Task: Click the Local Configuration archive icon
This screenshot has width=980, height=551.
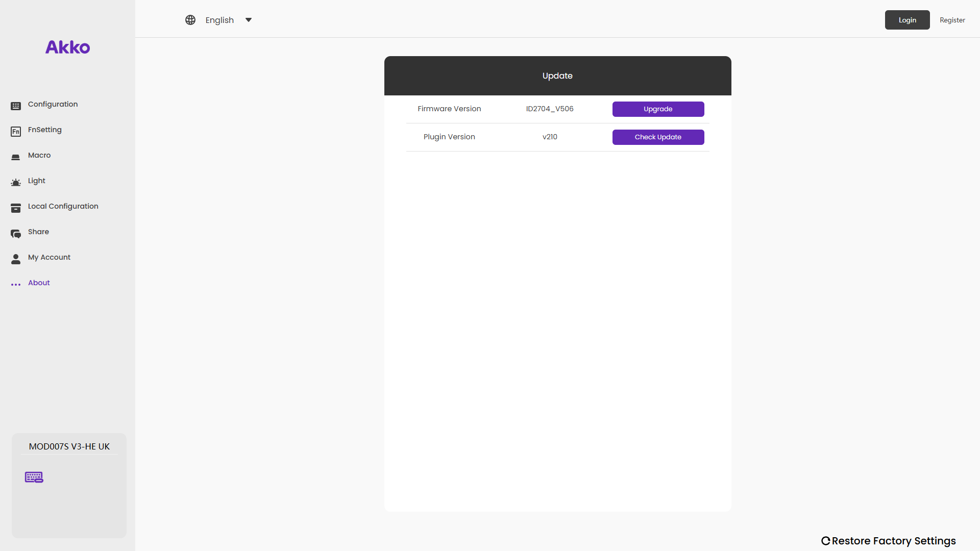Action: pos(16,208)
